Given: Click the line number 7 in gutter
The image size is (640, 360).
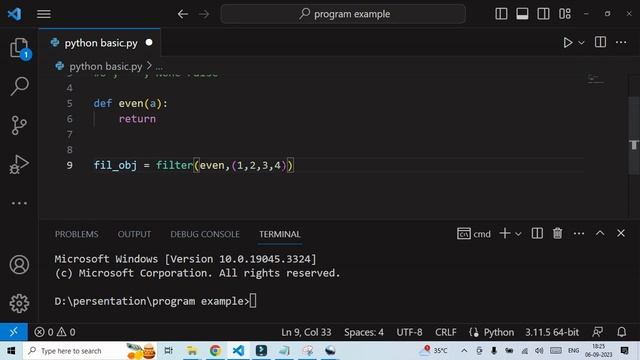Looking at the screenshot, I should tap(70, 134).
